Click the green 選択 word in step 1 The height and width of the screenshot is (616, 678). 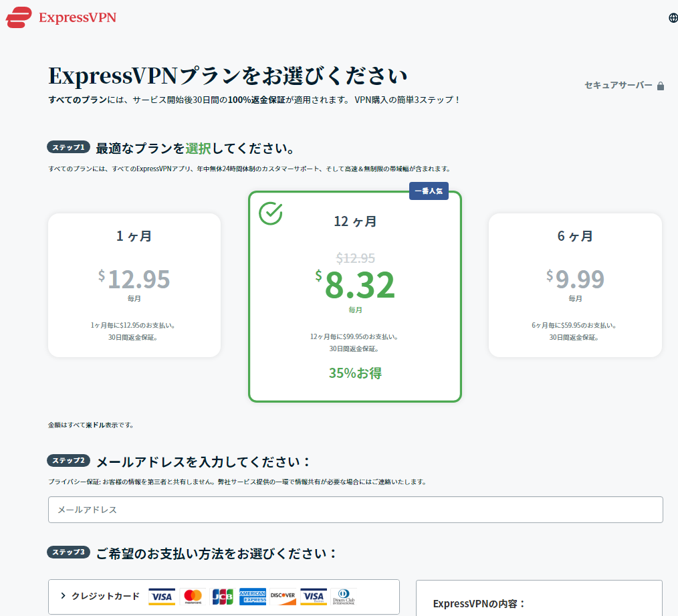click(198, 148)
